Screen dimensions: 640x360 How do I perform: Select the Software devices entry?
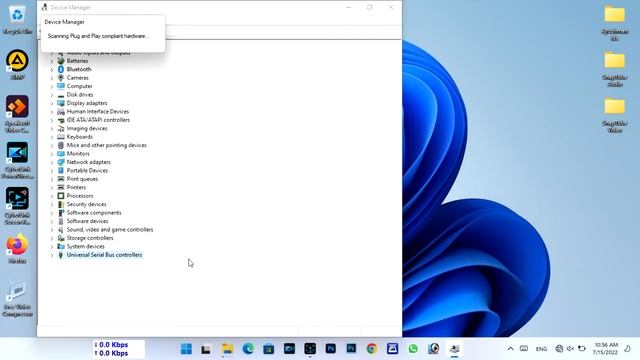pyautogui.click(x=87, y=221)
